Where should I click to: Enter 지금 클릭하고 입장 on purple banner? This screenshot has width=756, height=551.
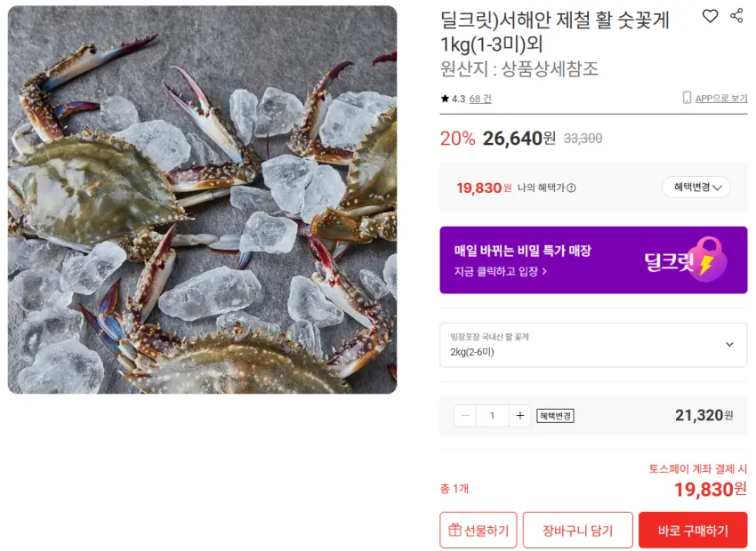point(500,272)
